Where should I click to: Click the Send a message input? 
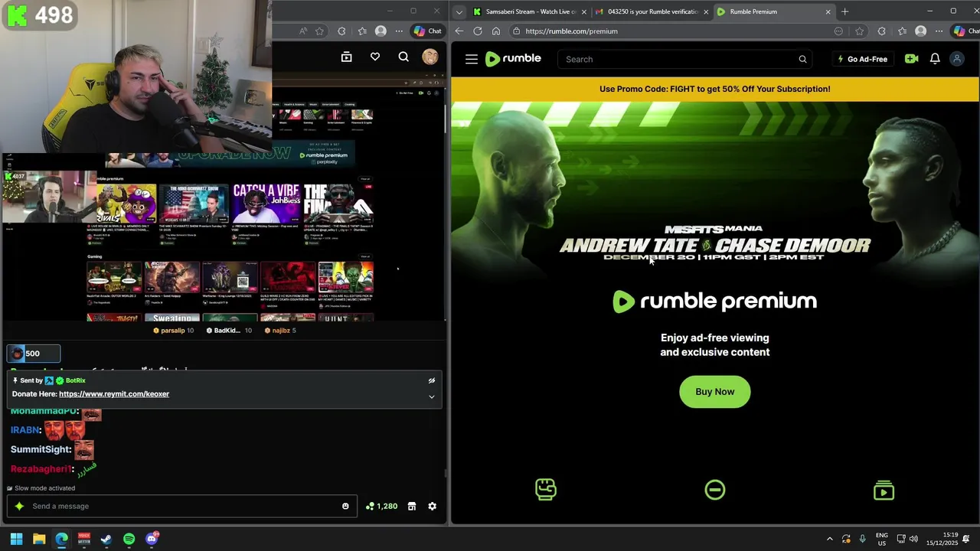(182, 506)
